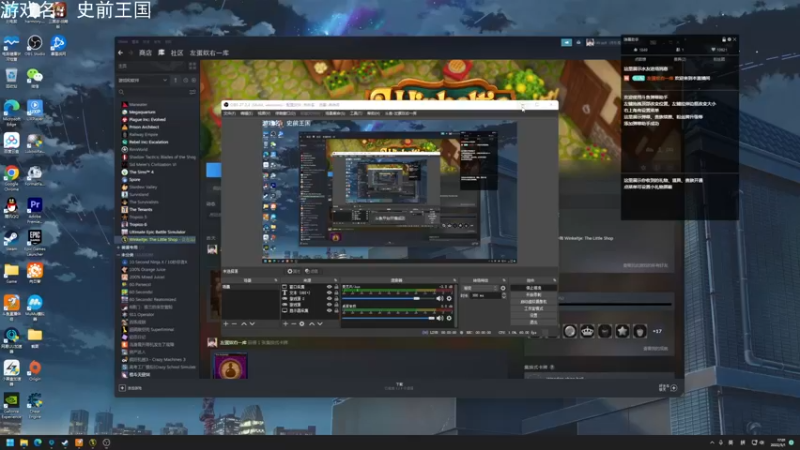The width and height of the screenshot is (800, 450).
Task: Switch to Steam 社区 tab
Action: pyautogui.click(x=177, y=53)
